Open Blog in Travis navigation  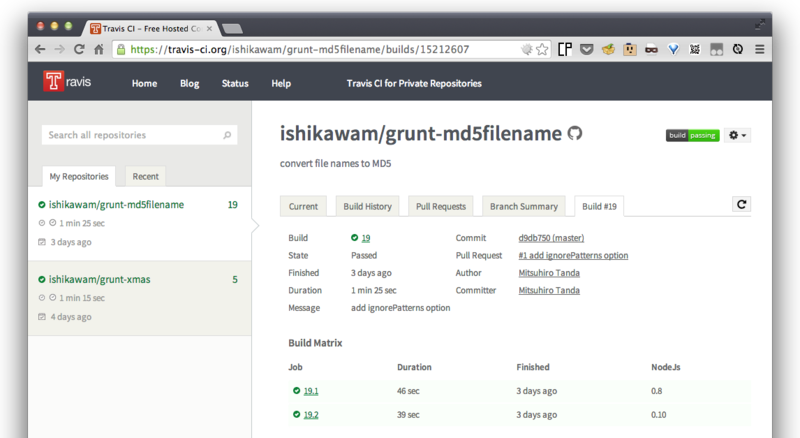(x=189, y=83)
